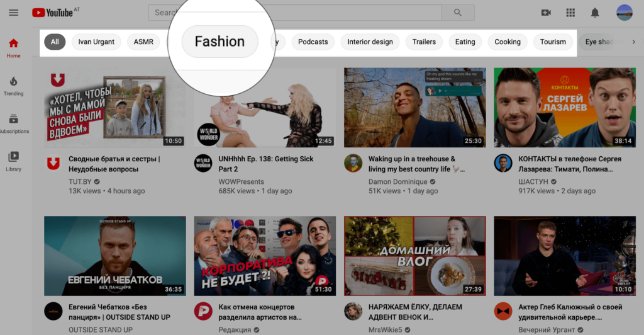
Task: Open Subscriptions in sidebar
Action: (14, 123)
